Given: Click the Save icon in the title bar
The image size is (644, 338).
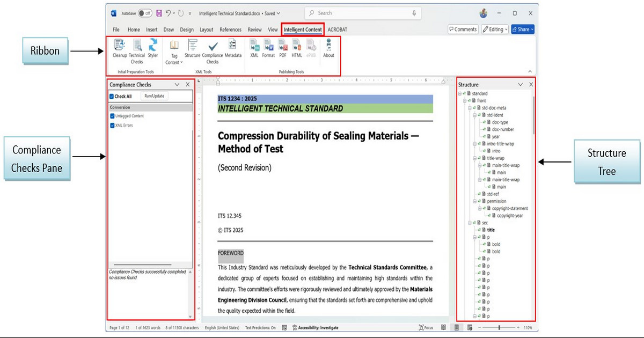Looking at the screenshot, I should 159,13.
